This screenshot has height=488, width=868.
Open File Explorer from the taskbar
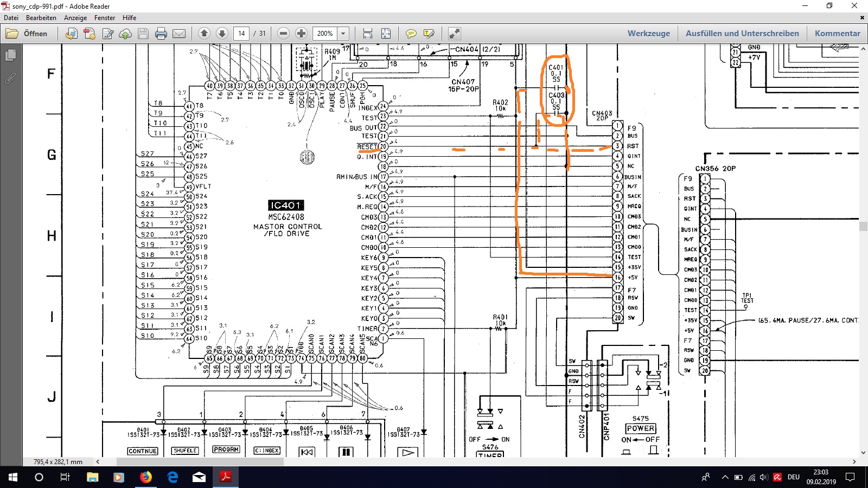(x=92, y=477)
